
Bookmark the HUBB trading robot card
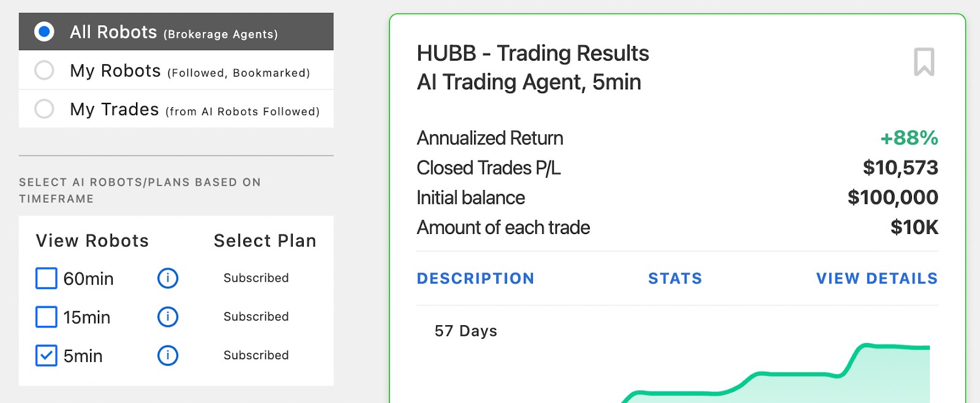pos(924,62)
